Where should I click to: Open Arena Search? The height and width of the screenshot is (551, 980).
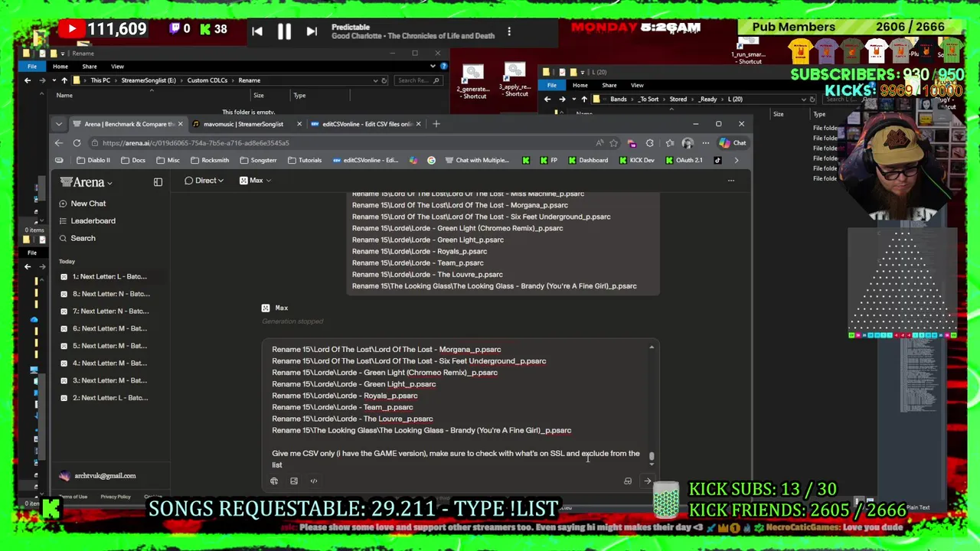coord(77,239)
